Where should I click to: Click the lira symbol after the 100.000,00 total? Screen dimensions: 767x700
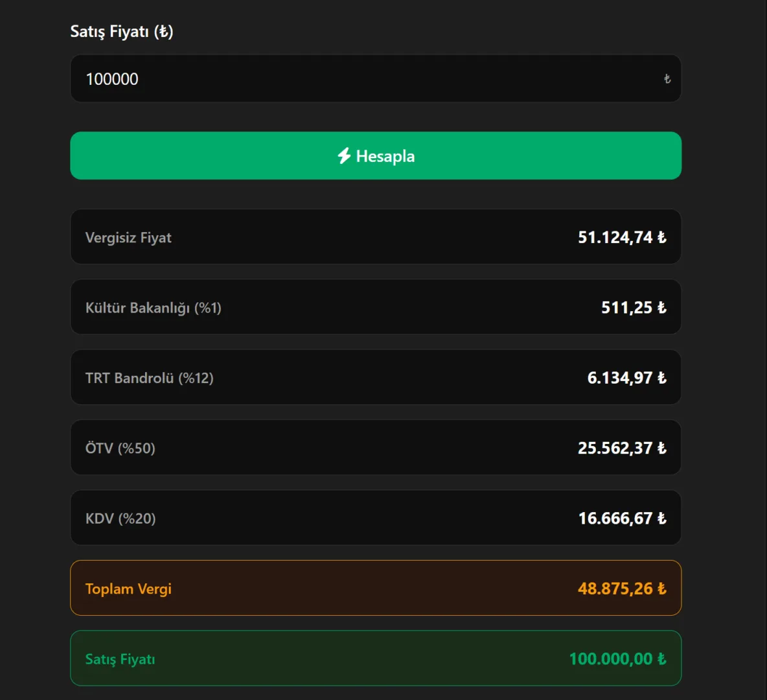tap(661, 659)
